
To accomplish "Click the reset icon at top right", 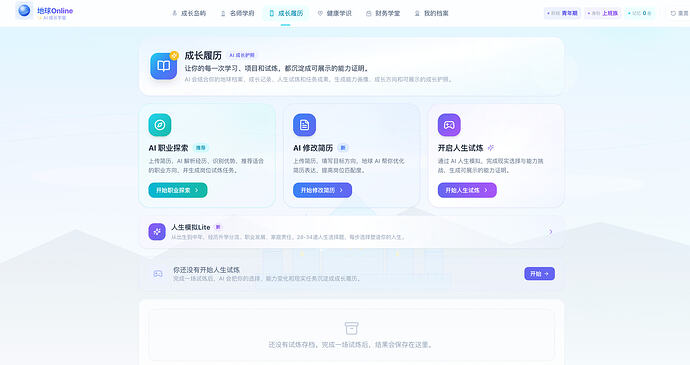I will click(673, 14).
